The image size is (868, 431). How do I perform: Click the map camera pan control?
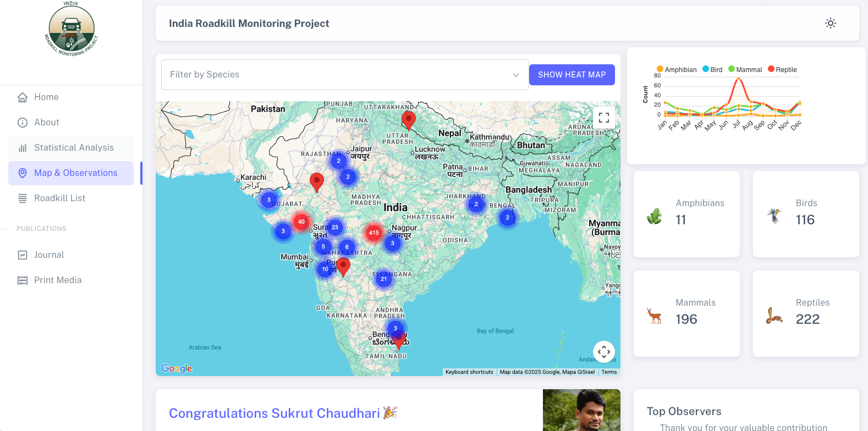(x=603, y=352)
